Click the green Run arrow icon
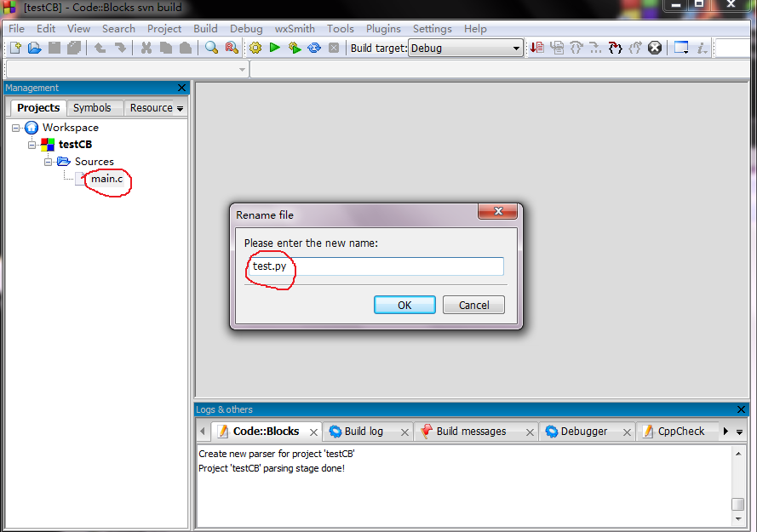The height and width of the screenshot is (532, 757). click(275, 48)
